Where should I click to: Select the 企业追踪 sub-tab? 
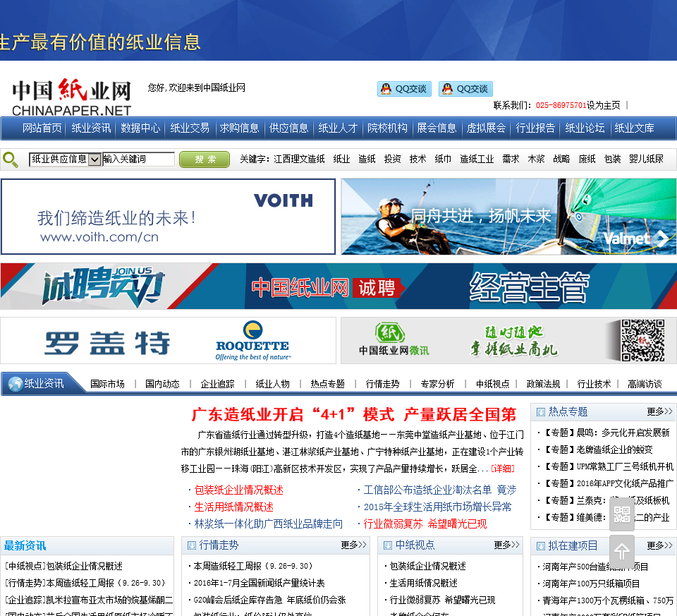218,384
